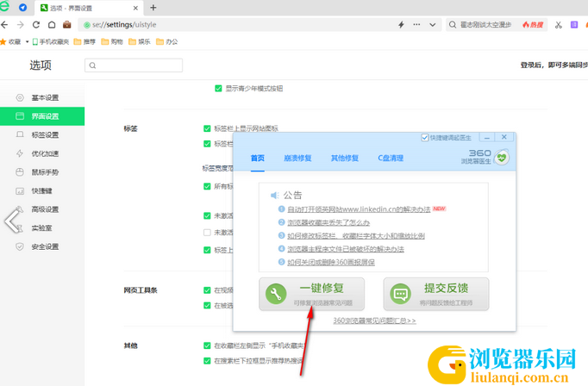Image resolution: width=588 pixels, height=386 pixels.
Task: Switch to 首页 tab in browser doctor
Action: [258, 159]
